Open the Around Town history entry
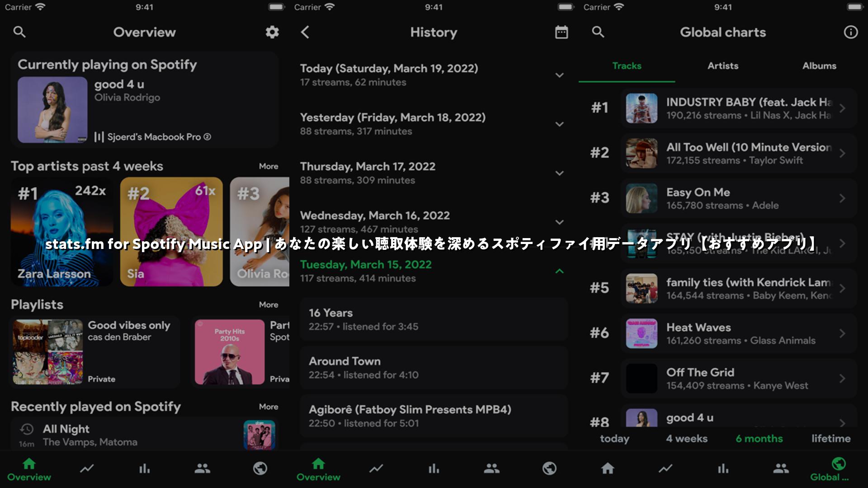 pos(434,367)
